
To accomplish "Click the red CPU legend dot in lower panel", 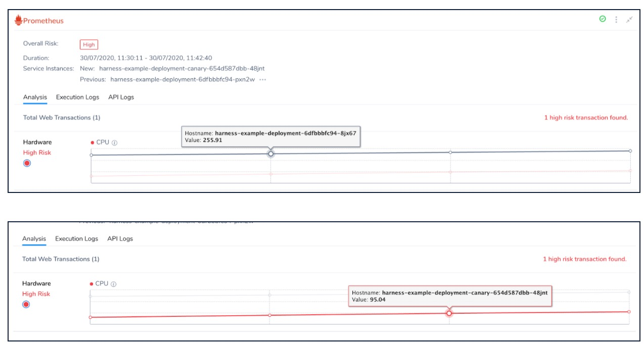I will tap(91, 284).
